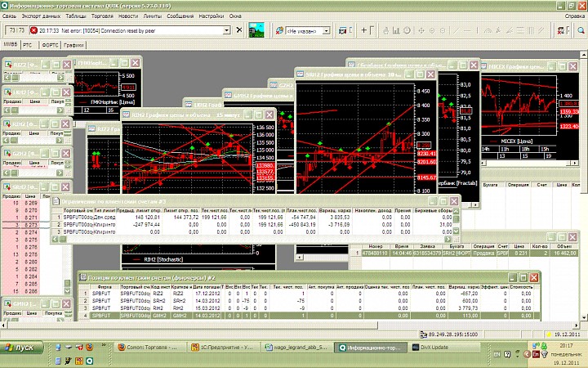The width and height of the screenshot is (588, 368).
Task: Click the RIH2 [Stochastic] indicator legend
Action: 163,259
